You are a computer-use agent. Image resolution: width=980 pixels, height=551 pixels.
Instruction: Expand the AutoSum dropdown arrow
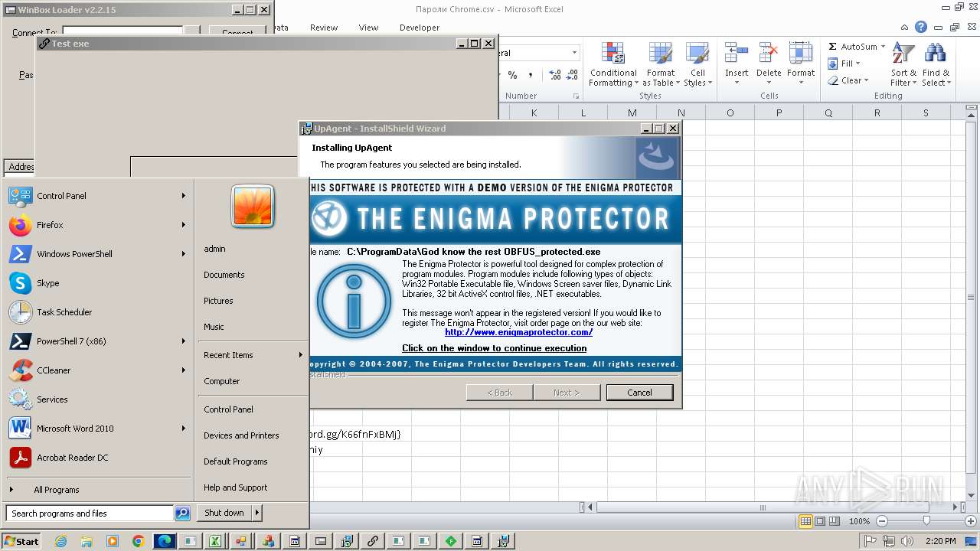pyautogui.click(x=883, y=47)
